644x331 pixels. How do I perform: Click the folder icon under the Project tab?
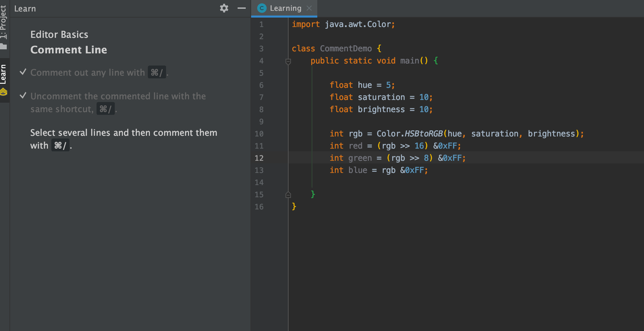[3, 46]
